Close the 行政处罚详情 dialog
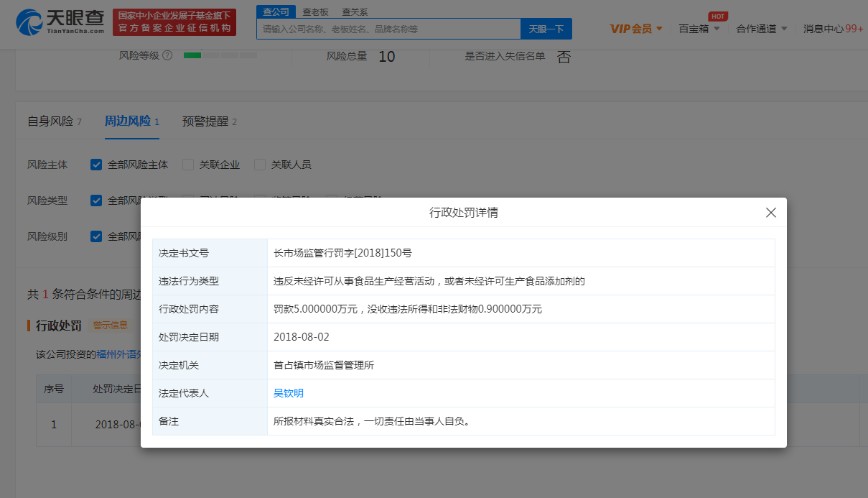This screenshot has width=868, height=498. 771,213
